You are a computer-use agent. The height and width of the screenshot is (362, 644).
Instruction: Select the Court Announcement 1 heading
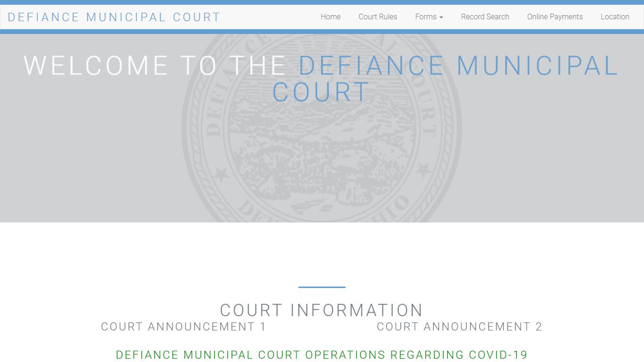[x=184, y=327]
